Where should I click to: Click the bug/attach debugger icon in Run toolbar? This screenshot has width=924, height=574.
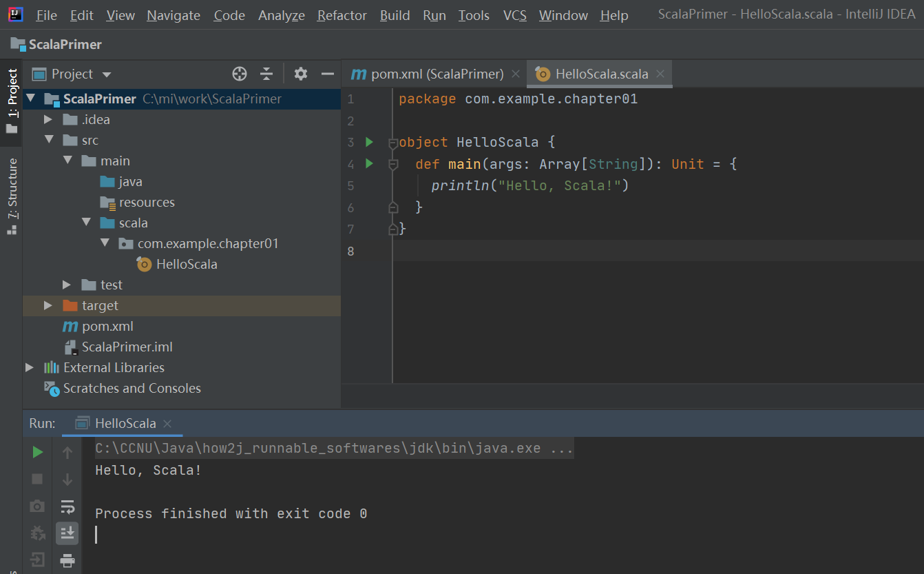(38, 533)
